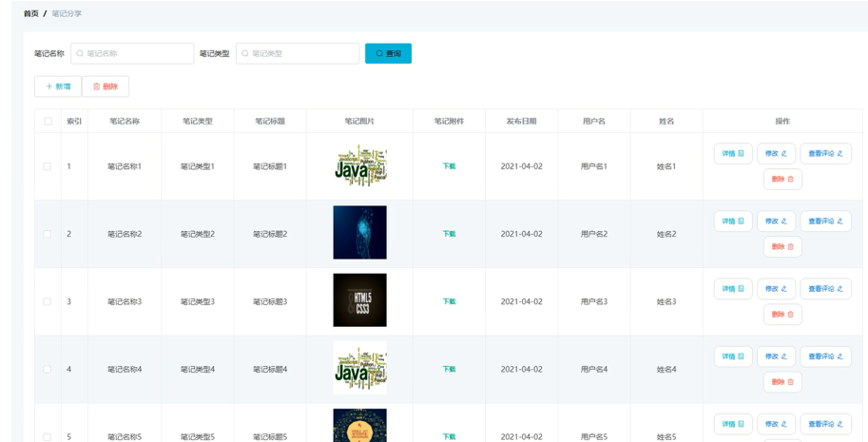This screenshot has height=442, width=868.
Task: Click 修改 edit for row 笔记名称3
Action: point(776,289)
